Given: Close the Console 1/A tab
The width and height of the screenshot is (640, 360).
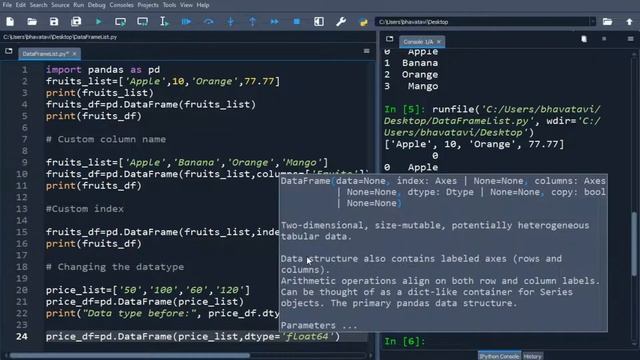Looking at the screenshot, I should click(439, 42).
